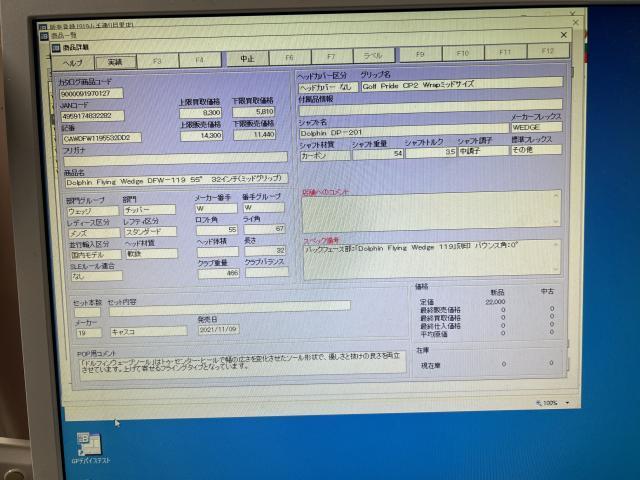Viewport: 640px width, 480px height.
Task: Close the 商品一覧 window with X
Action: click(564, 35)
